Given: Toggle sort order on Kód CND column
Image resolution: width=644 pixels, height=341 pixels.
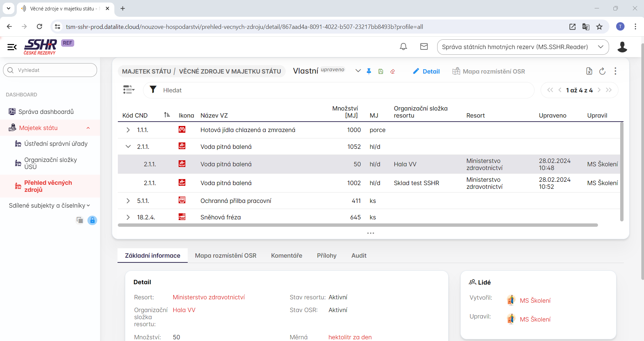Looking at the screenshot, I should point(167,115).
